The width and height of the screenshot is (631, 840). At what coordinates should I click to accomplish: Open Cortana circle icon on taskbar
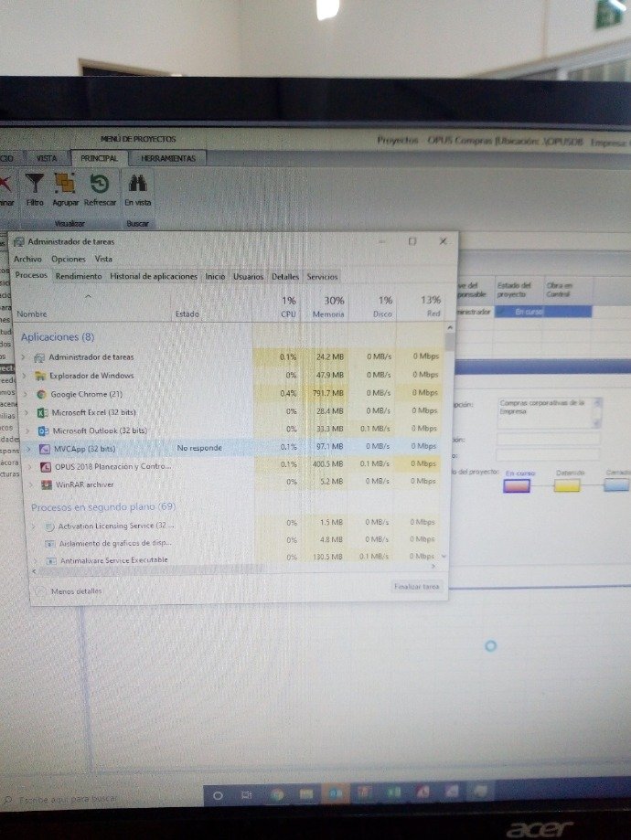click(x=218, y=796)
